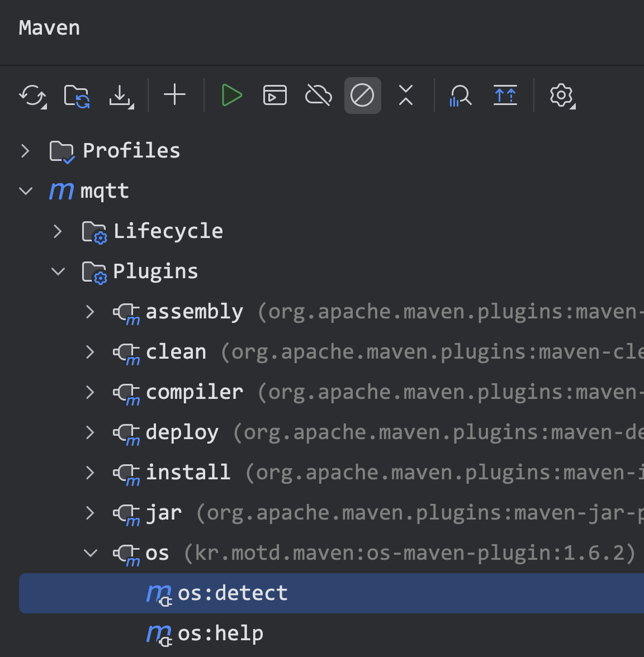Reload all Maven projects

pos(32,95)
